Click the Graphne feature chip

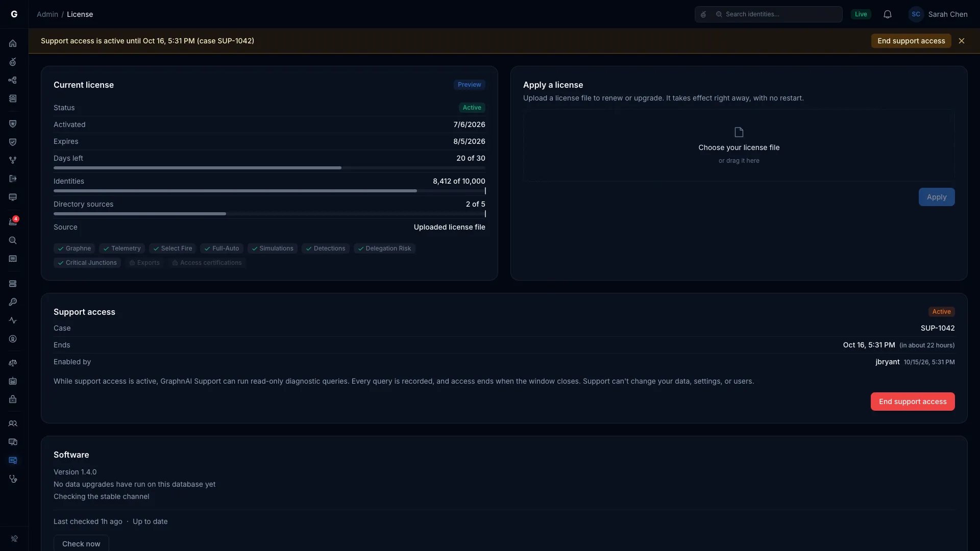click(x=75, y=248)
